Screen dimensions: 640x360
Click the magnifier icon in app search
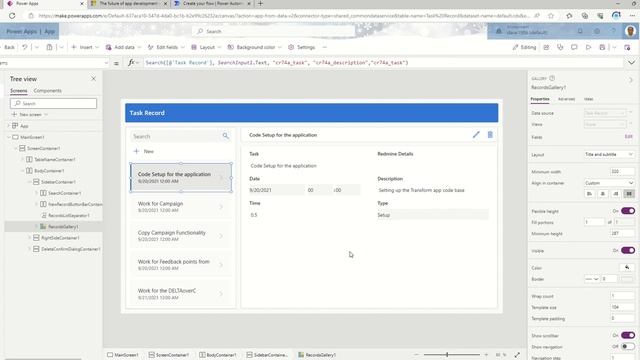[225, 136]
